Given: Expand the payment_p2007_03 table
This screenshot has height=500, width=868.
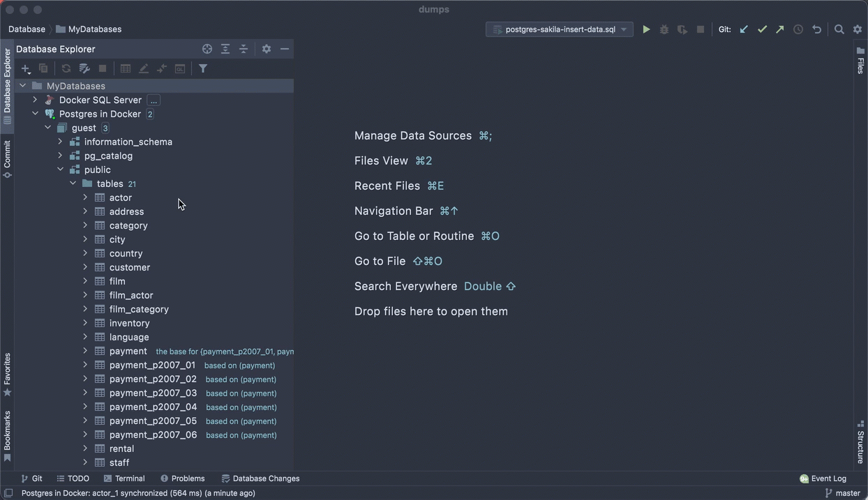Looking at the screenshot, I should coord(85,393).
